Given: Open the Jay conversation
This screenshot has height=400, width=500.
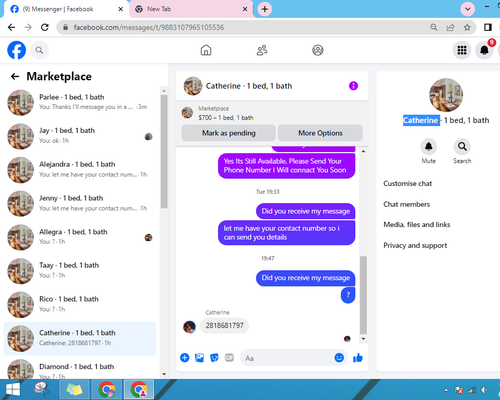Looking at the screenshot, I should coord(80,136).
